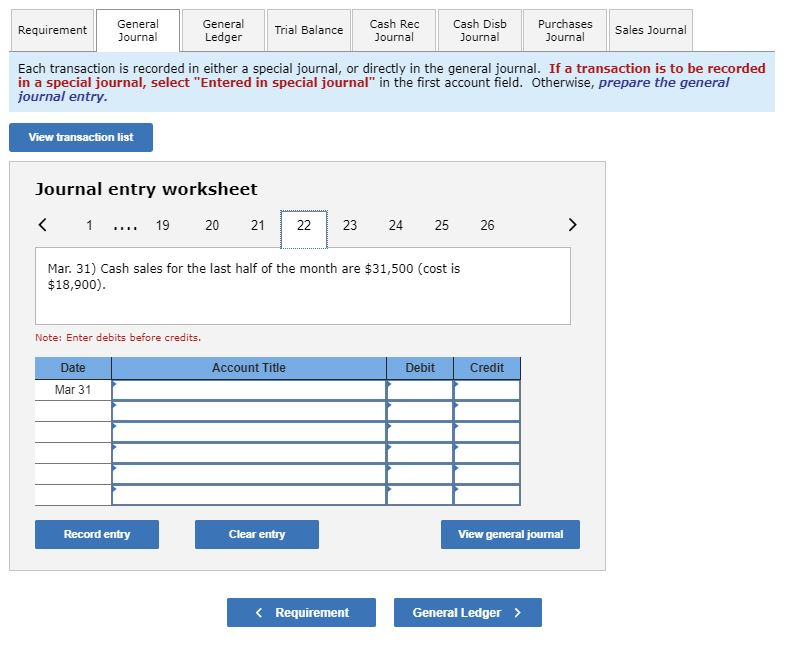View the Sales Journal tab
This screenshot has height=659, width=810.
(x=651, y=30)
